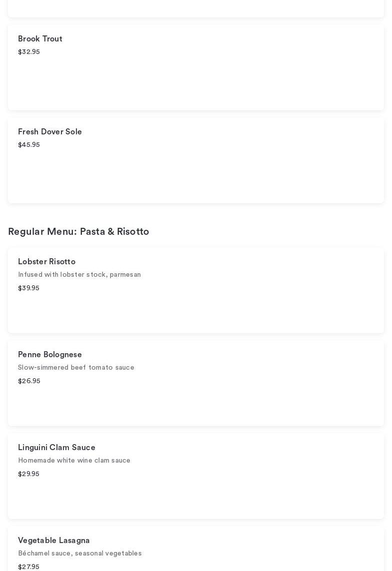Image resolution: width=392 pixels, height=571 pixels.
Task: Select the Fresh Dover Sole title
Action: coord(50,132)
